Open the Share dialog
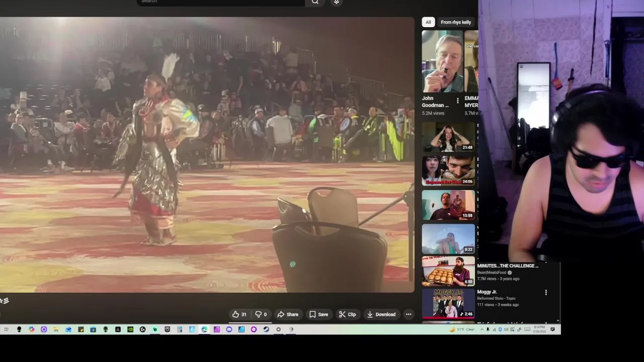 (288, 314)
